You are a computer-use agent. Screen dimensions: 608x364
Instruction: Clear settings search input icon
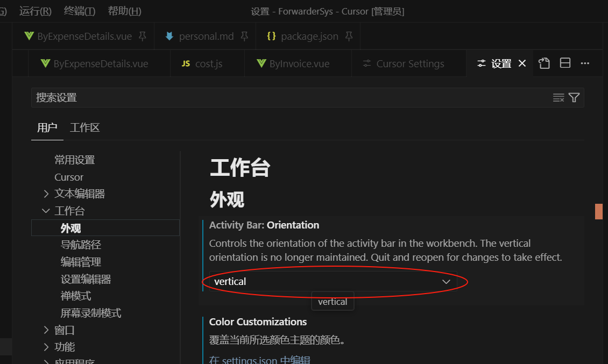click(x=558, y=98)
